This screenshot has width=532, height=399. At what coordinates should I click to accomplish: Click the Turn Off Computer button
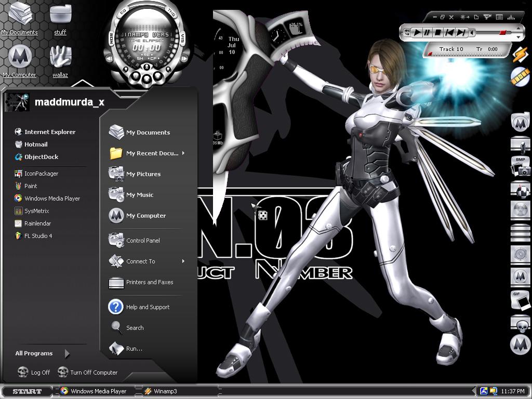point(87,372)
